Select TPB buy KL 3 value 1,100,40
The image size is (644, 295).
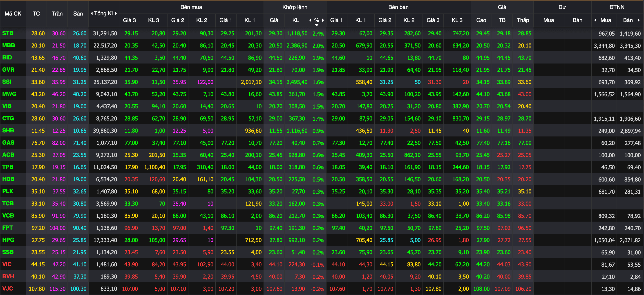click(155, 167)
